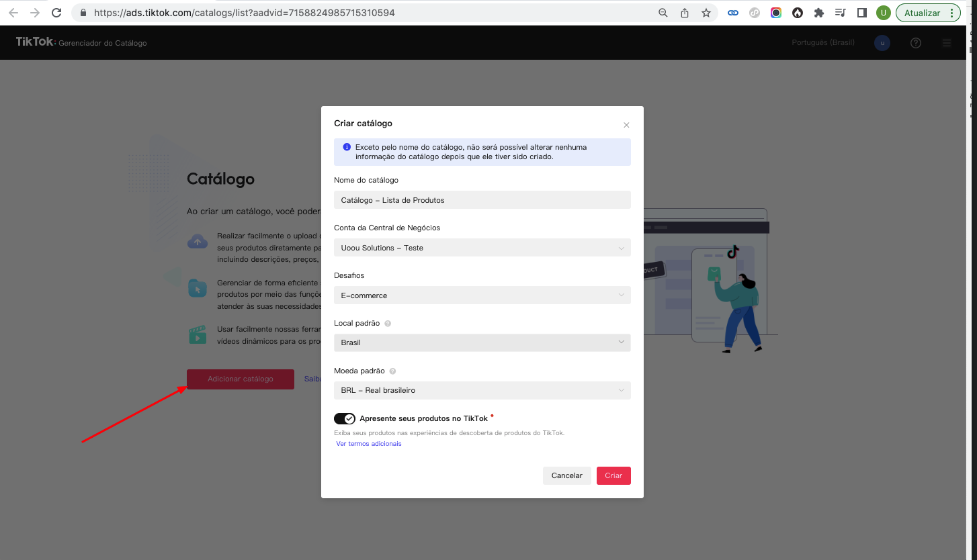Viewport: 977px width, 560px height.
Task: Click the cloud upload feature icon
Action: pyautogui.click(x=198, y=242)
